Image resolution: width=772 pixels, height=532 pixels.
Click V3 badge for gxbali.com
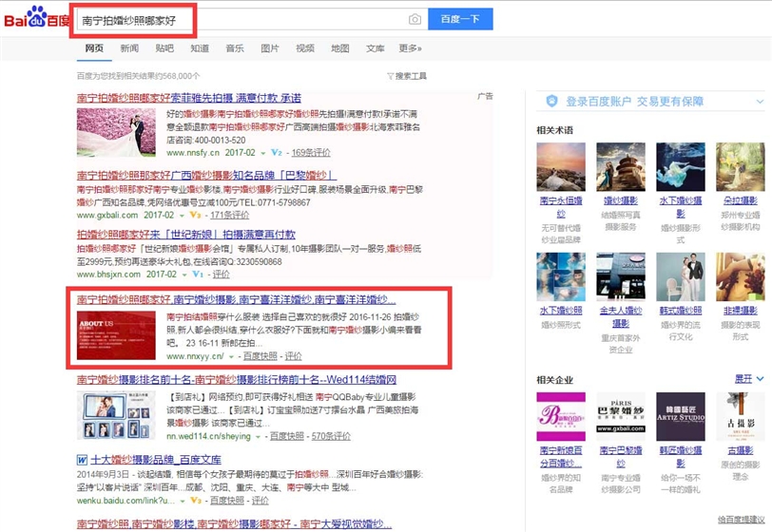point(196,215)
